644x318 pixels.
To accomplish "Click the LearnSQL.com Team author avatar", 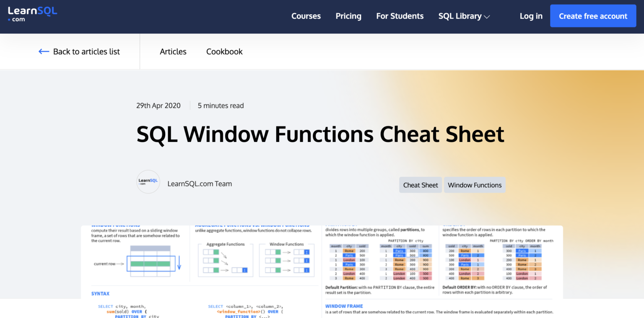I will click(148, 182).
